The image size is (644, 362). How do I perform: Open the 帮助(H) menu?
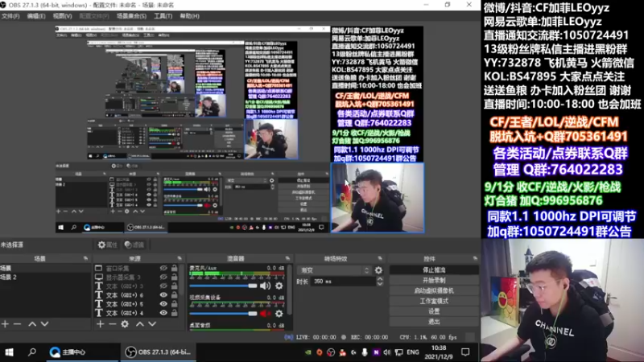pos(189,16)
